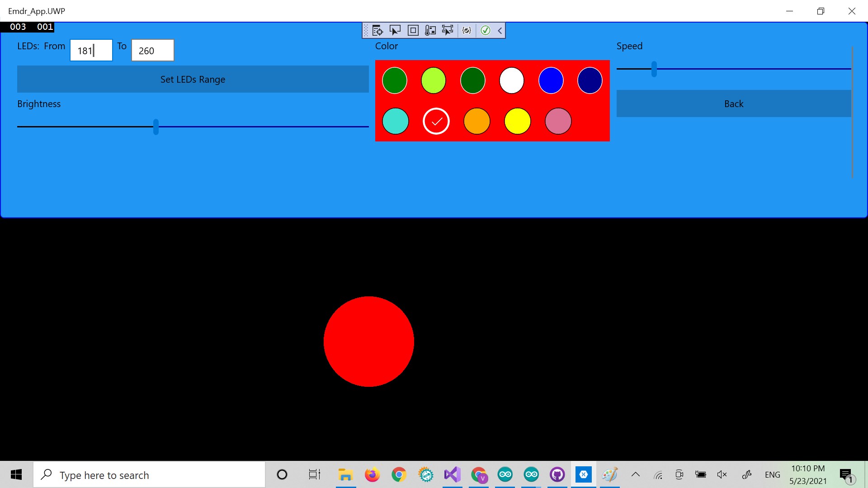Toggle Track Focused Element in the toolbar
868x488 pixels.
click(x=448, y=30)
